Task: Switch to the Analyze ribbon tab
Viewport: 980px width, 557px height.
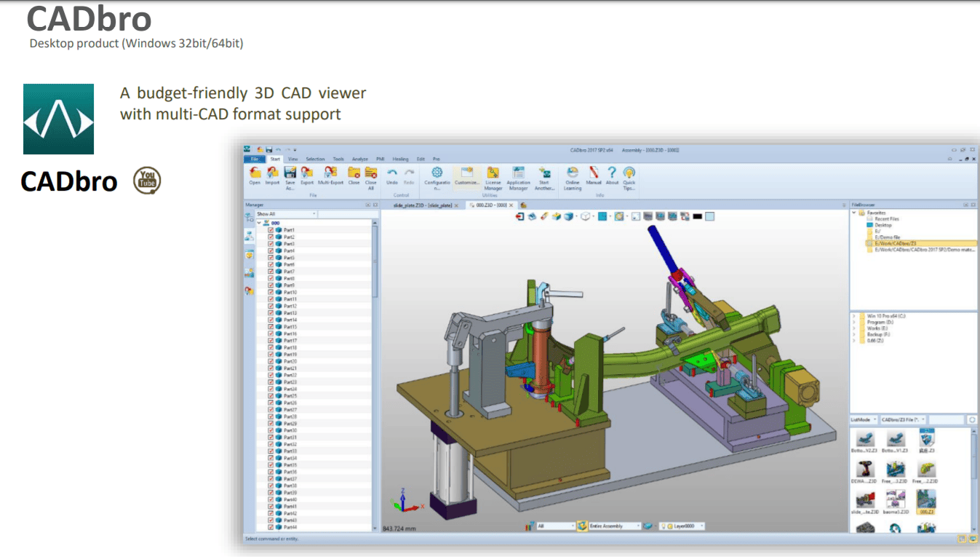Action: click(359, 159)
